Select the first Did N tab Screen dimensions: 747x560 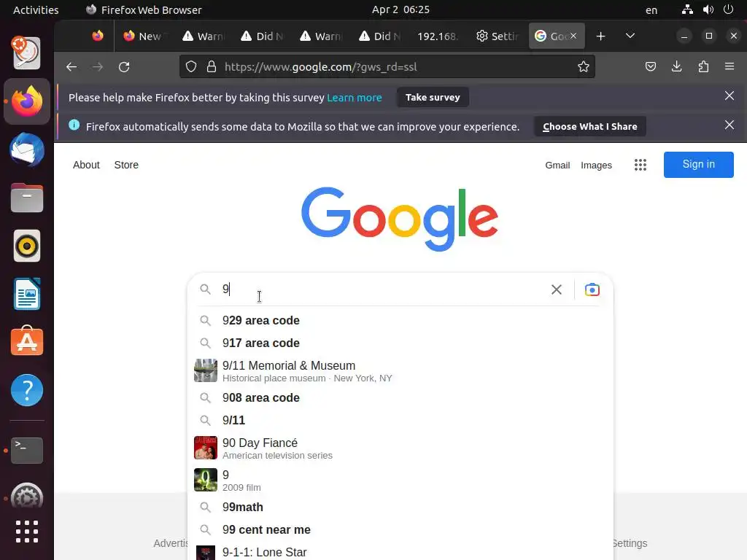263,36
